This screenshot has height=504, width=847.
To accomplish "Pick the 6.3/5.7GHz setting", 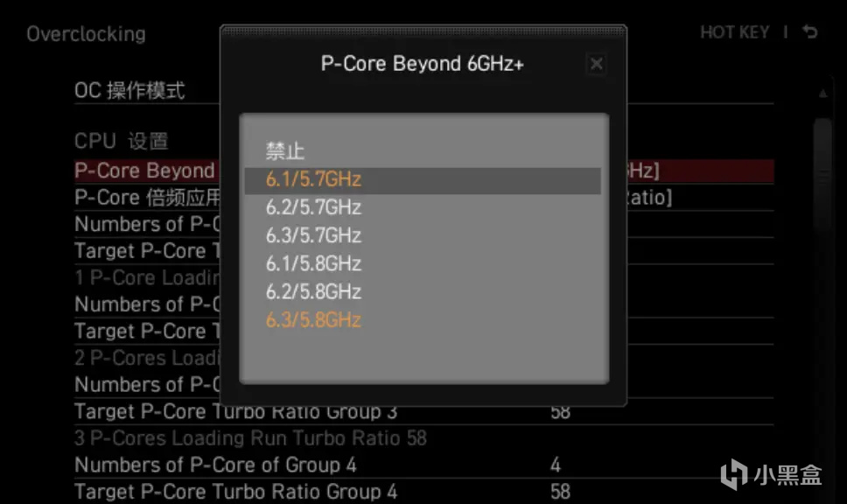I will [x=313, y=236].
